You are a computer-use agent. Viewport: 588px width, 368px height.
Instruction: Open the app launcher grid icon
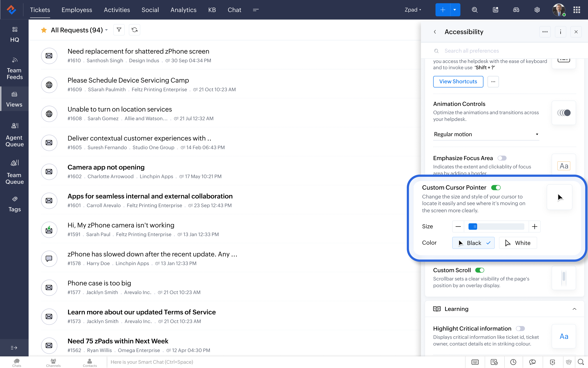(x=577, y=10)
